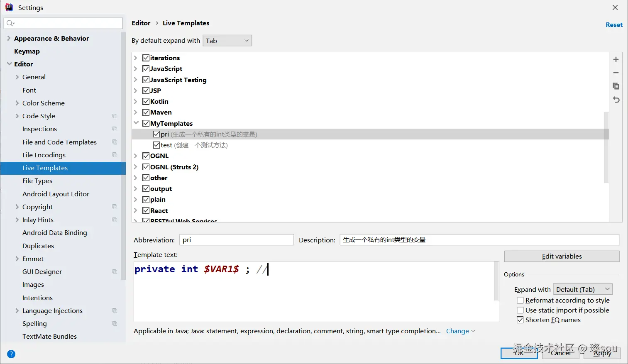Open TextMate Bundles settings
628x364 pixels.
(x=49, y=336)
